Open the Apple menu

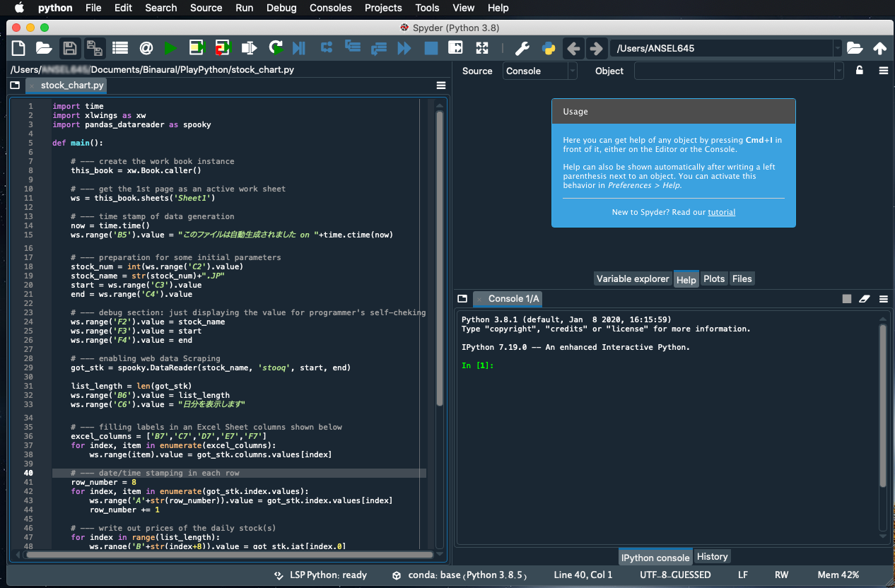(x=19, y=8)
